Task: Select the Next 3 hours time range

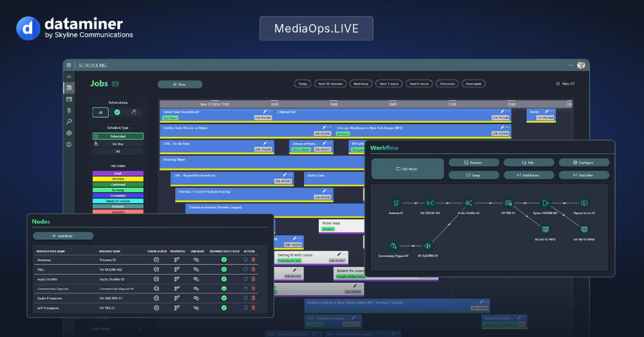Action: (x=389, y=84)
